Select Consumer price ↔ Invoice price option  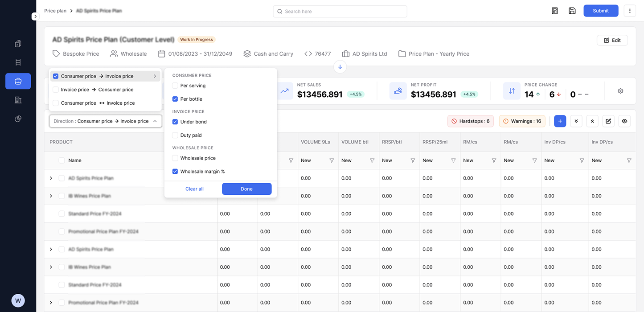(x=98, y=103)
